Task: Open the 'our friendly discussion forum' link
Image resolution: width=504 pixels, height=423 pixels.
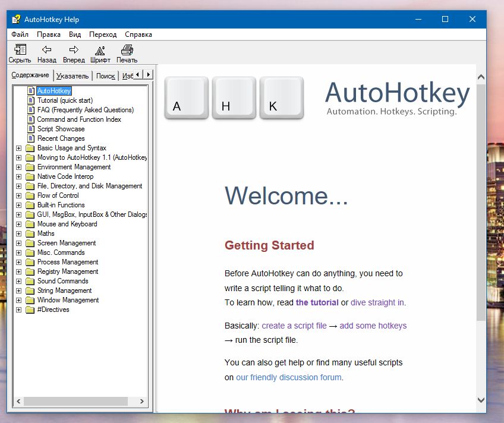Action: point(288,377)
